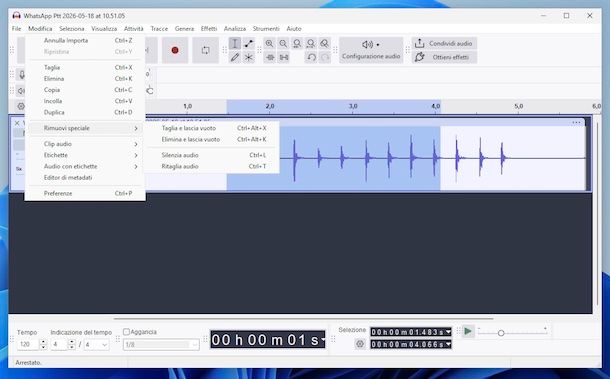Click the Zoom In magnifier
Viewport: 610px width, 379px height.
click(269, 44)
